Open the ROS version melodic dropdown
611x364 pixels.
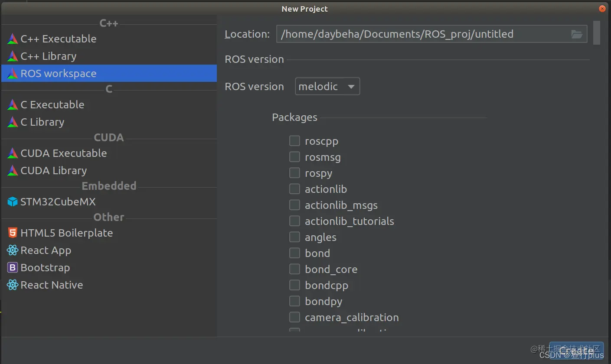pos(327,87)
